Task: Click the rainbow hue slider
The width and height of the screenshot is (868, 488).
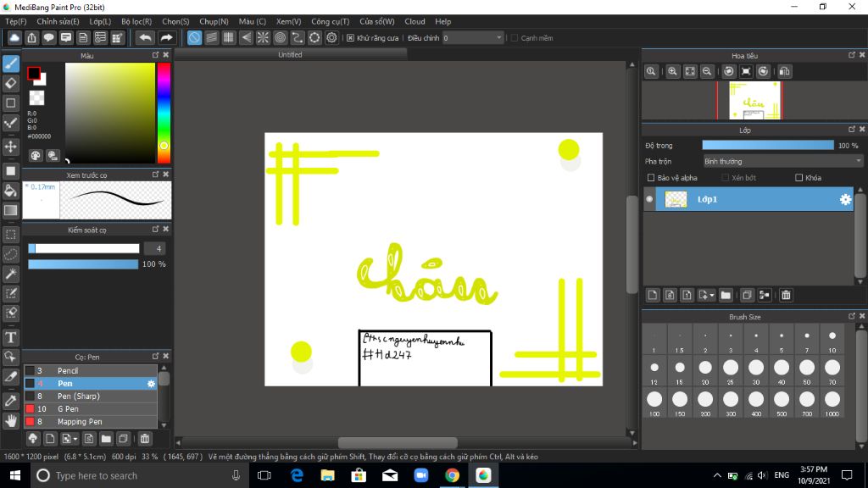Action: 164,113
